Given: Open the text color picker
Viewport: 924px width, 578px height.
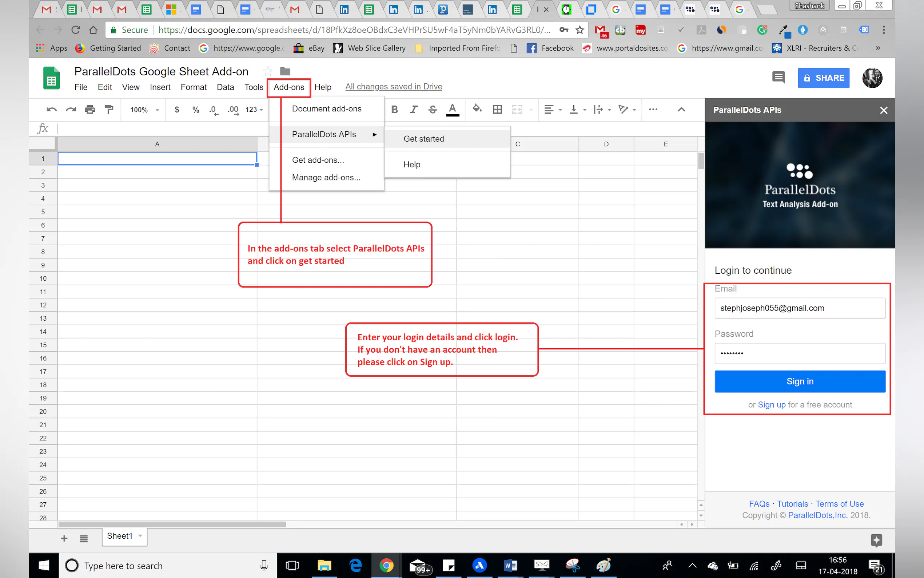Looking at the screenshot, I should [452, 110].
